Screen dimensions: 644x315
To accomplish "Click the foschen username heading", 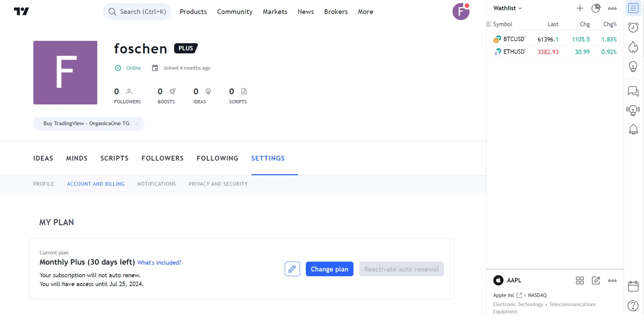I will (141, 49).
